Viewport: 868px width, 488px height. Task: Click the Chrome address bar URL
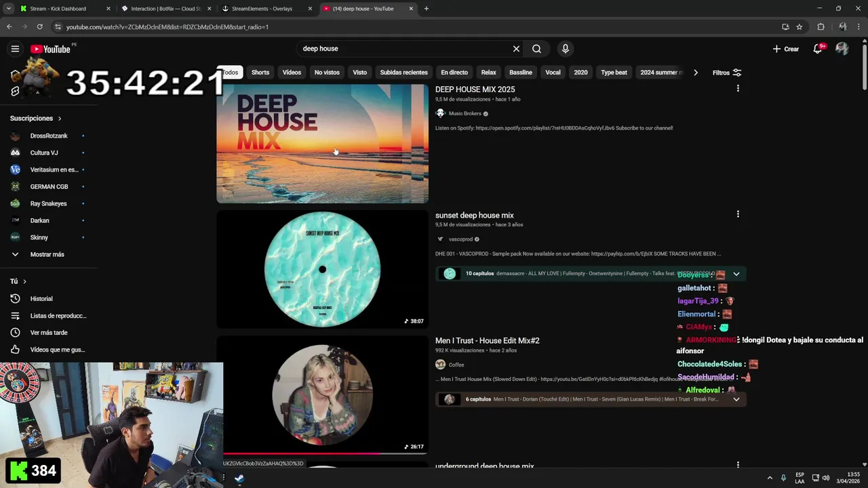(x=167, y=26)
